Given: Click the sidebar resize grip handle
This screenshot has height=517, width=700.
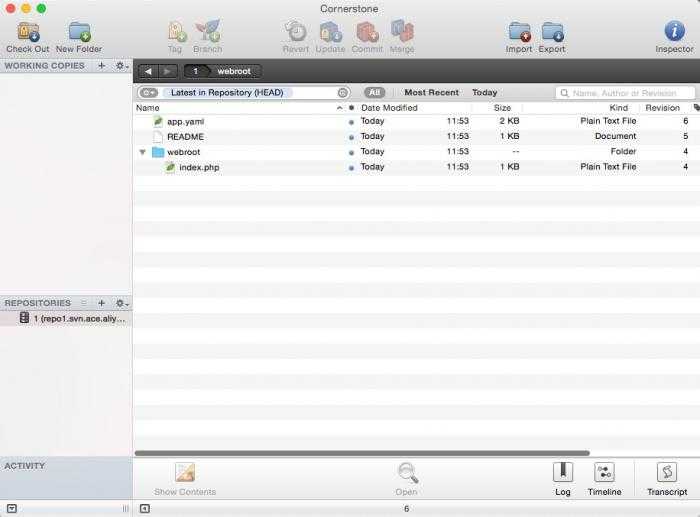Looking at the screenshot, I should [125, 509].
